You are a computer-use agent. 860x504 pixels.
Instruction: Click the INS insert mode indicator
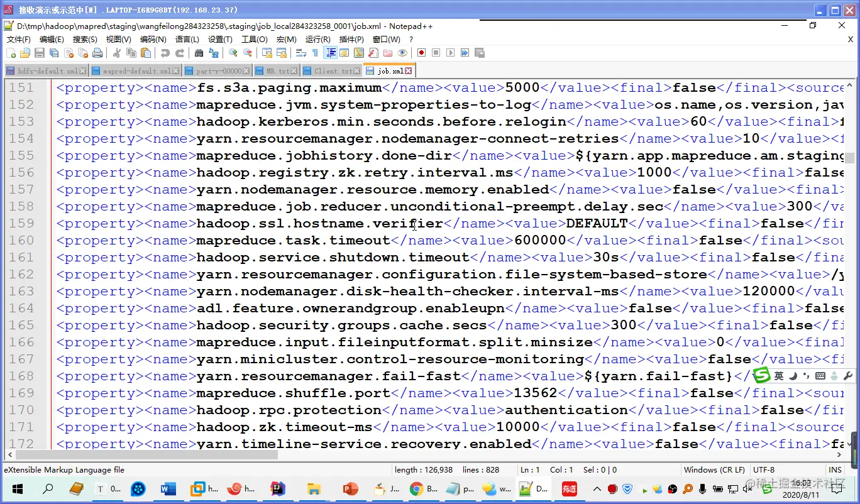(x=835, y=470)
